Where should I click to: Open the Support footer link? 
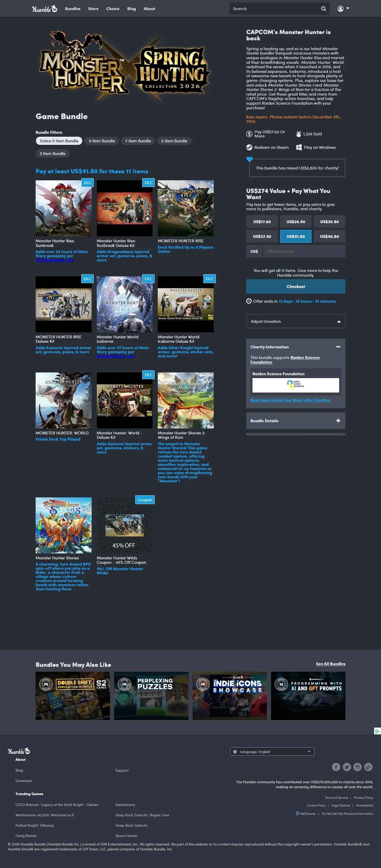pos(122,770)
